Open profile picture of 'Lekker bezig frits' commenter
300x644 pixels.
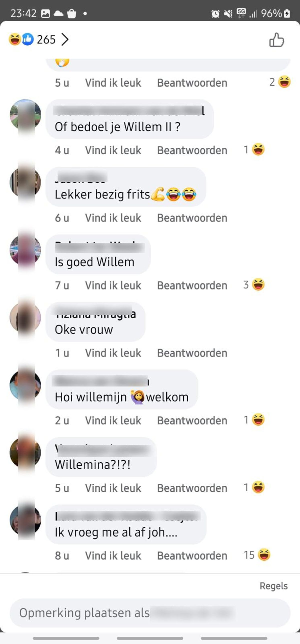(25, 183)
